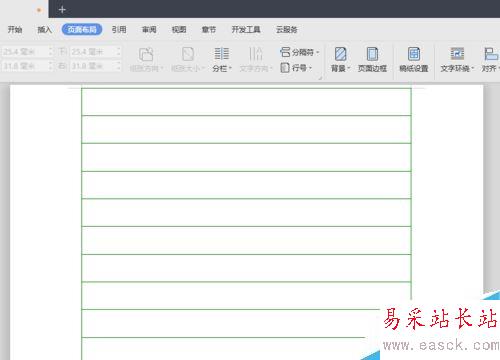Click the 分隔符 breaks icon
The height and width of the screenshot is (360, 500).
tap(285, 52)
